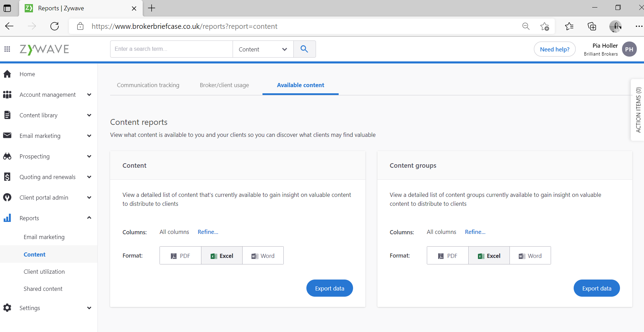
Task: Click the Quoting and renewals dollar icon
Action: [x=7, y=177]
